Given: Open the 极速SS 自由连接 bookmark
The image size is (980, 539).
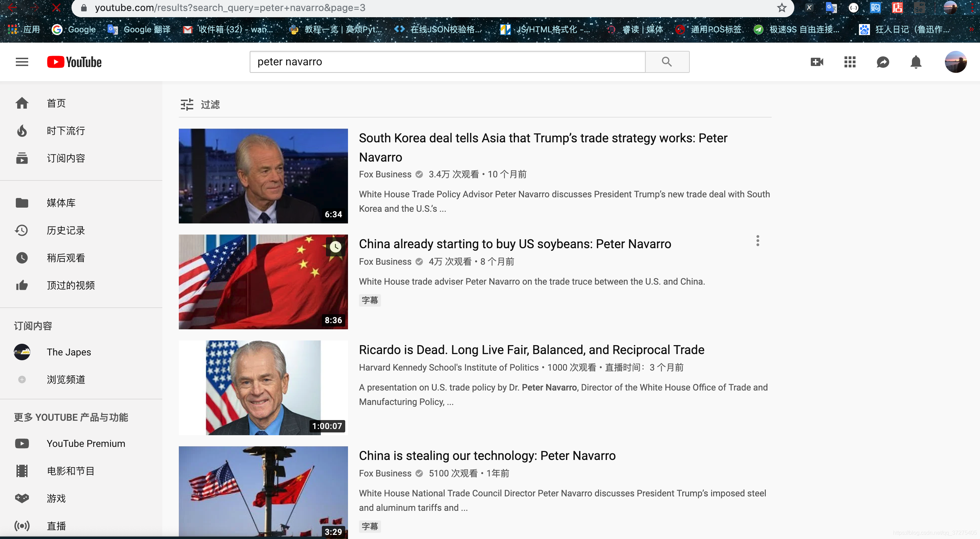Looking at the screenshot, I should click(x=797, y=29).
